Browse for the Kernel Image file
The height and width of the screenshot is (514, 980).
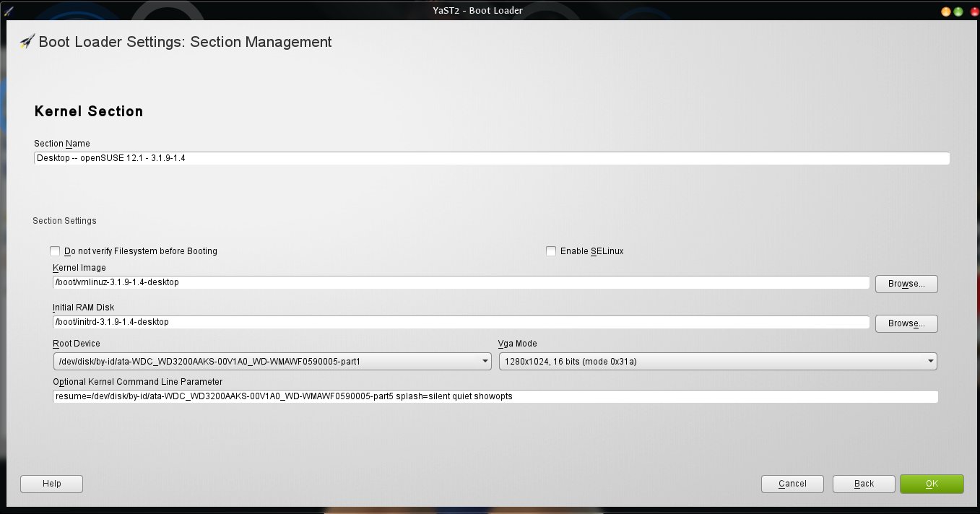click(906, 284)
